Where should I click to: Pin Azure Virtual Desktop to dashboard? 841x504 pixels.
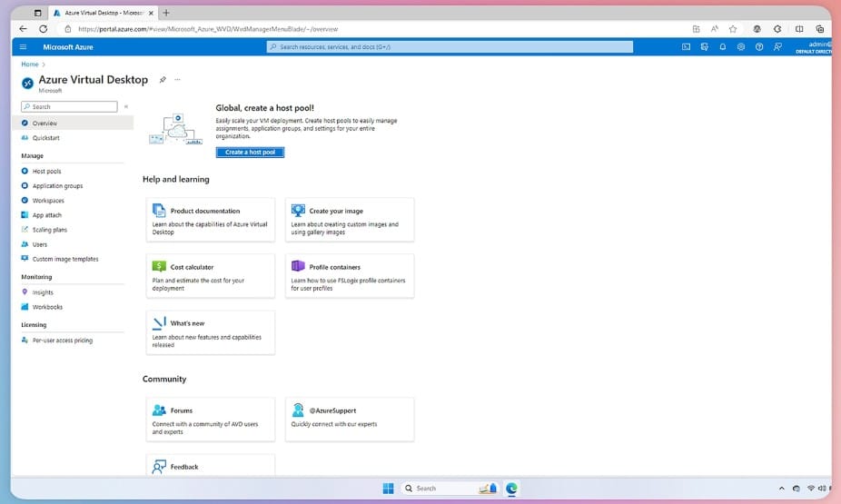tap(163, 79)
